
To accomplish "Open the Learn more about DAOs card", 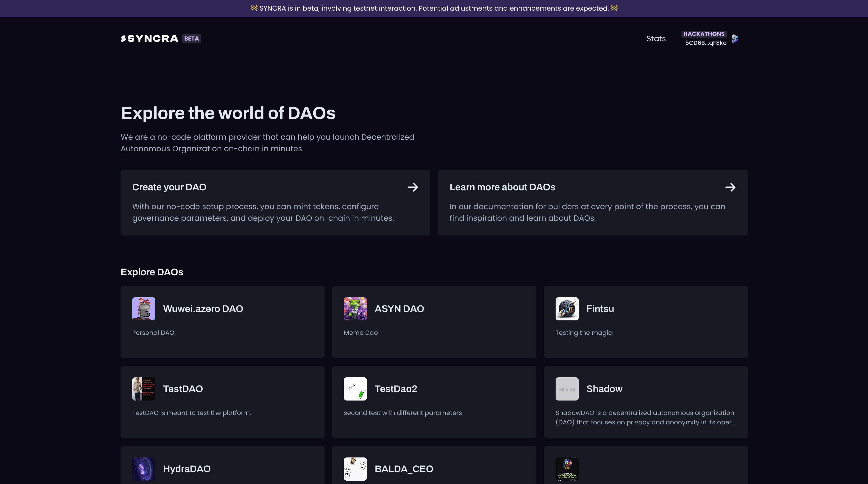I will 593,203.
